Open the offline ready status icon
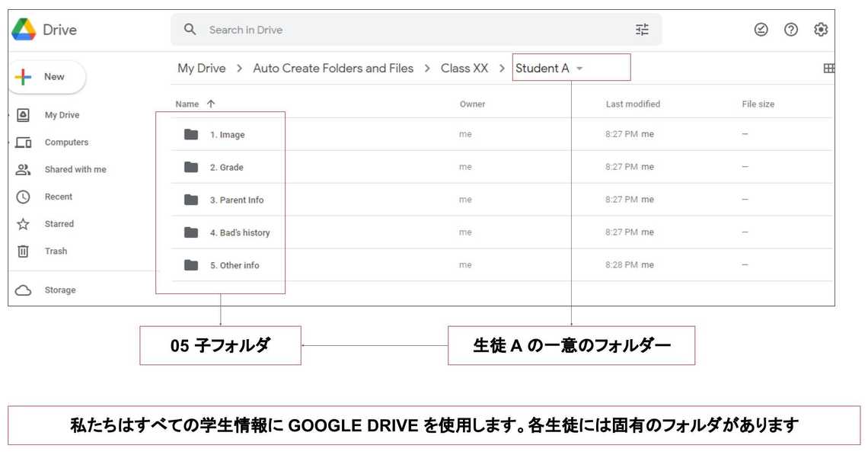This screenshot has height=474, width=868. click(x=761, y=30)
